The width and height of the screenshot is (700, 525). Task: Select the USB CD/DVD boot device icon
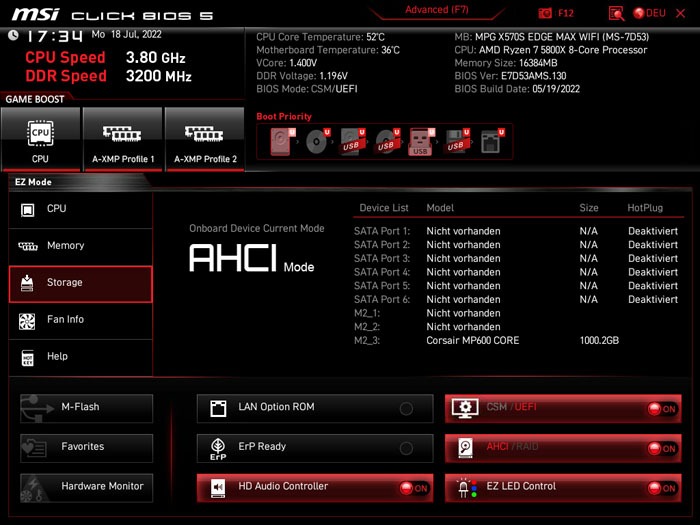point(387,142)
